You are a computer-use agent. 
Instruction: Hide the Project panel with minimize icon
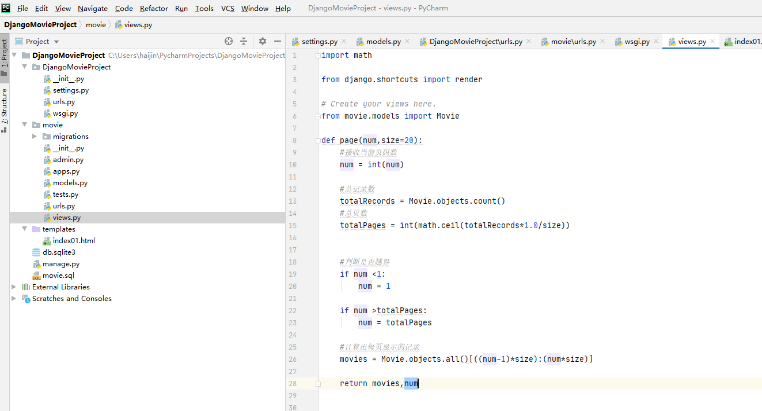(277, 41)
